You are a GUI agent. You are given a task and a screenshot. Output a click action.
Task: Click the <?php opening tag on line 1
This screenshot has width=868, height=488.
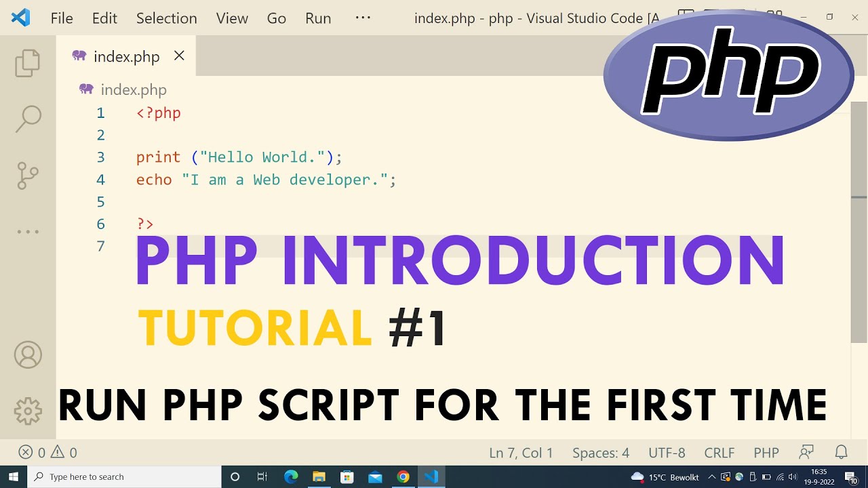(x=159, y=113)
